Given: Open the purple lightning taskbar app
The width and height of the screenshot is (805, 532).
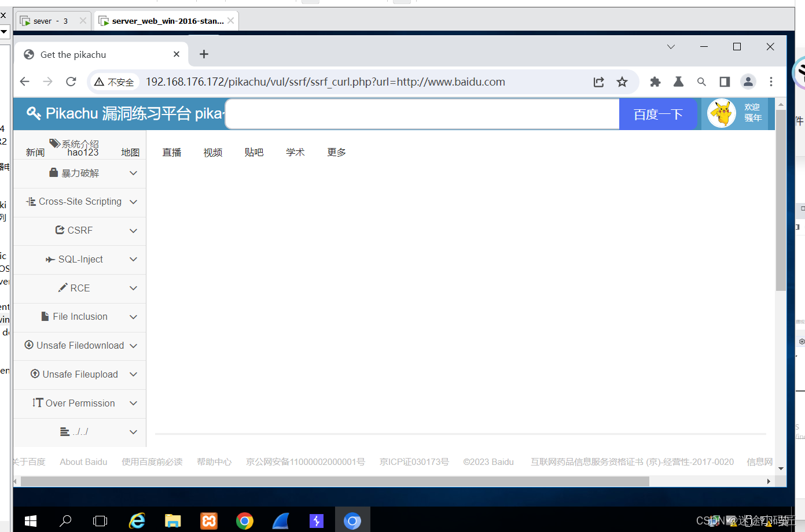Looking at the screenshot, I should pyautogui.click(x=317, y=521).
